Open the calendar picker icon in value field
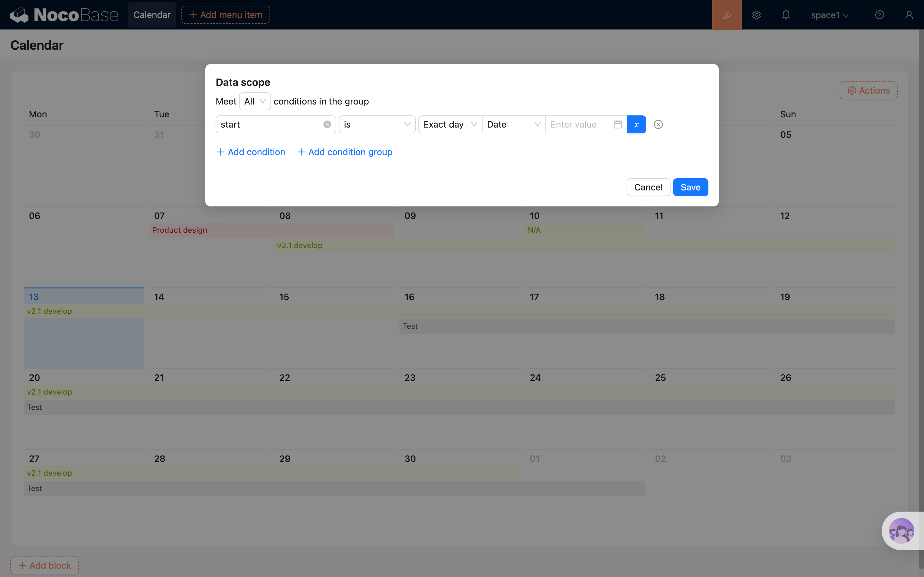Screen dimensions: 924x577 tap(617, 124)
